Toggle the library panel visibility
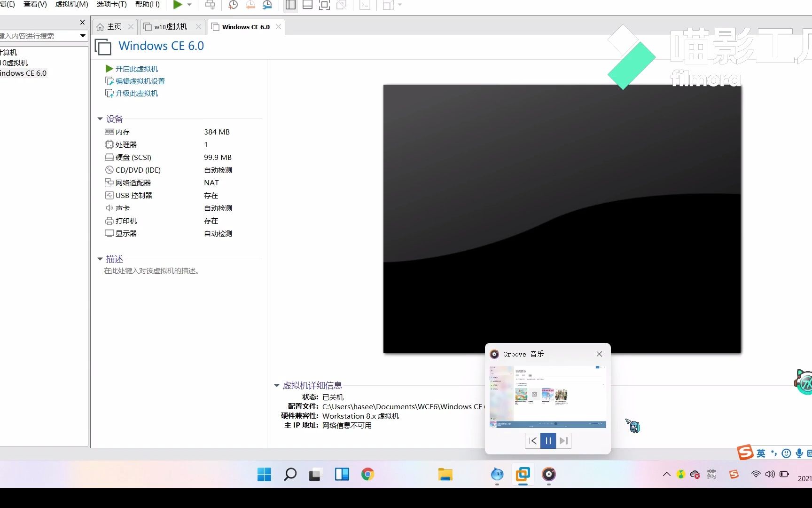This screenshot has width=812, height=508. [290, 5]
